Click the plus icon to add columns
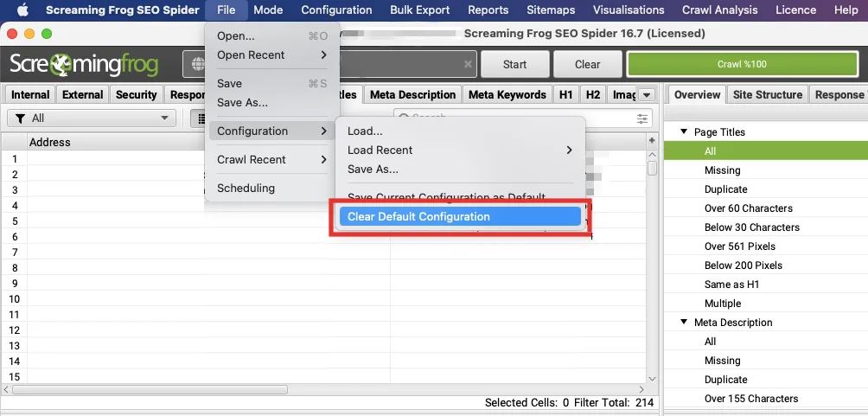This screenshot has height=416, width=868. [x=652, y=141]
